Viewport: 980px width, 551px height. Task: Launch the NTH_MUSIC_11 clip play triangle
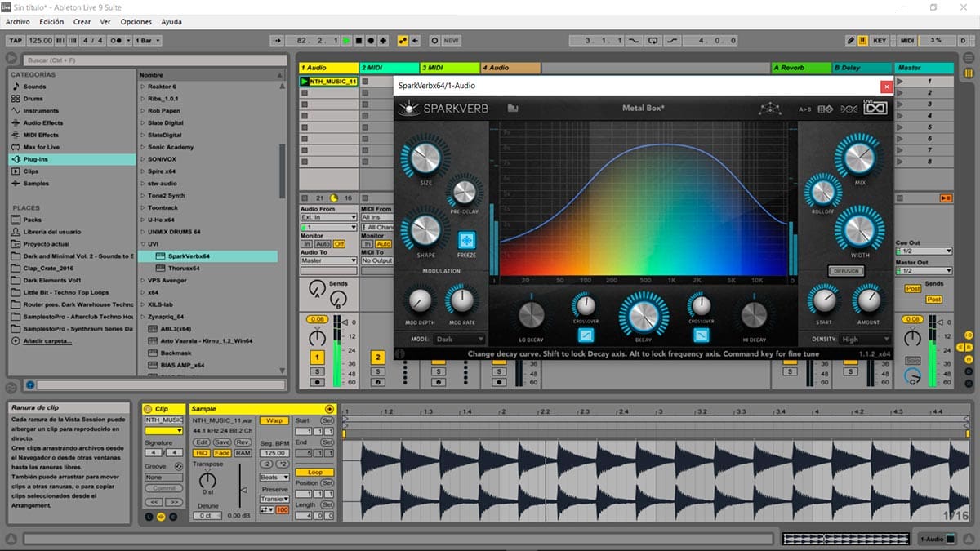pyautogui.click(x=305, y=82)
